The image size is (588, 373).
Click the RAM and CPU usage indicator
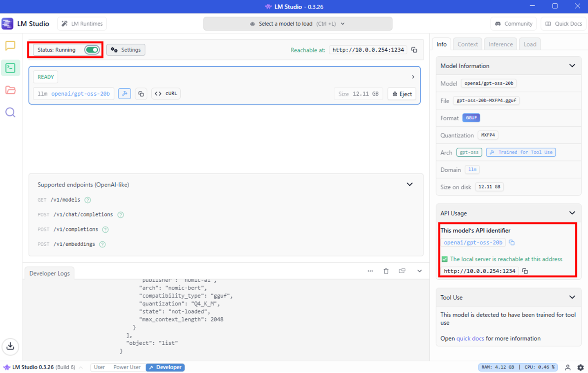pos(518,367)
